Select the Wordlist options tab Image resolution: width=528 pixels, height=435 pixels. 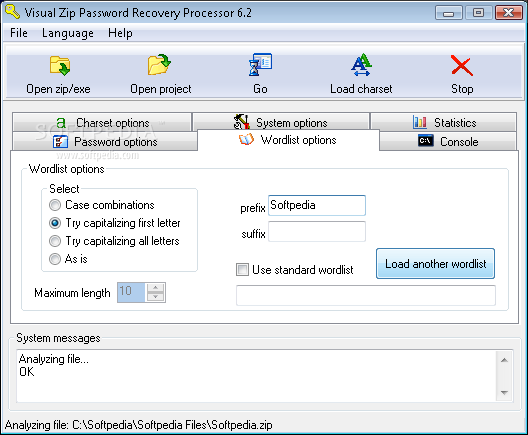click(289, 140)
